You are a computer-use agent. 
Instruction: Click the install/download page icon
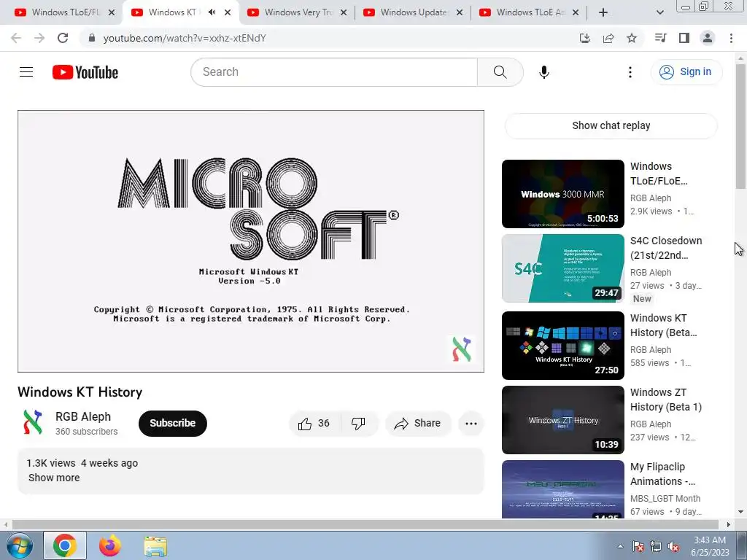click(x=584, y=38)
